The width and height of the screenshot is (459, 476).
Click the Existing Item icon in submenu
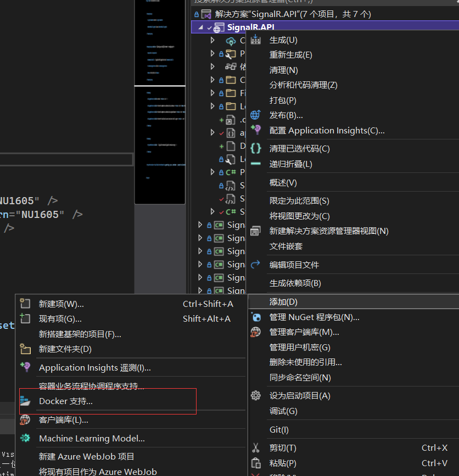pos(25,318)
